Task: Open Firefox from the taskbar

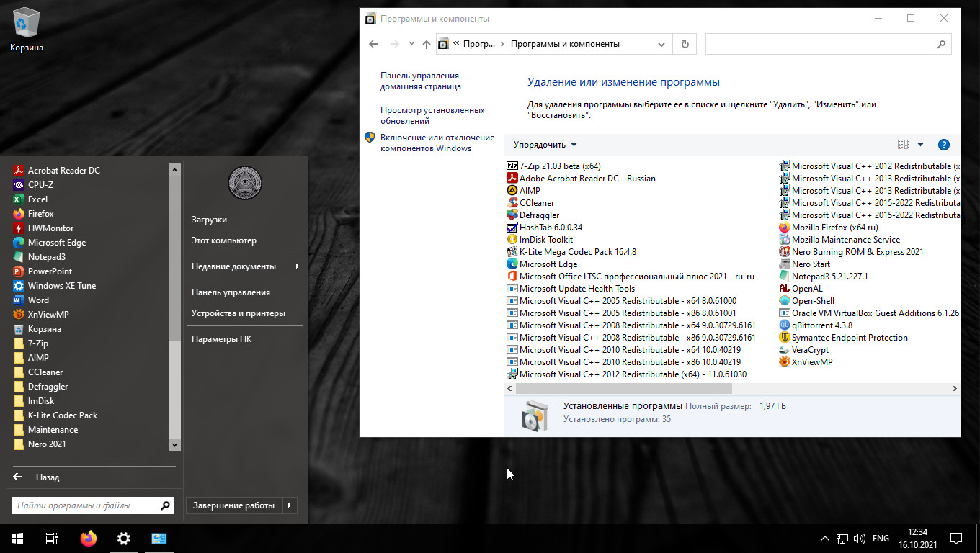Action: pyautogui.click(x=88, y=539)
